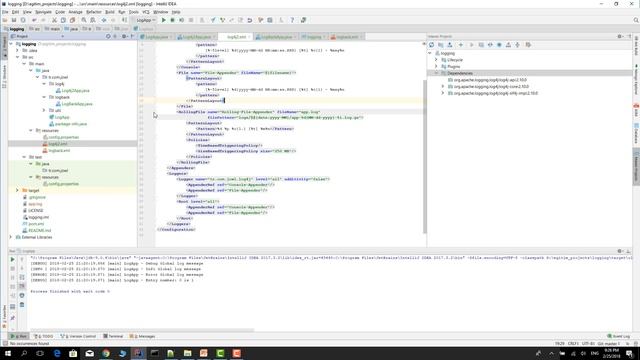Print console output icon in Run panel
Screen dimensions: 640x360
[x=22, y=296]
